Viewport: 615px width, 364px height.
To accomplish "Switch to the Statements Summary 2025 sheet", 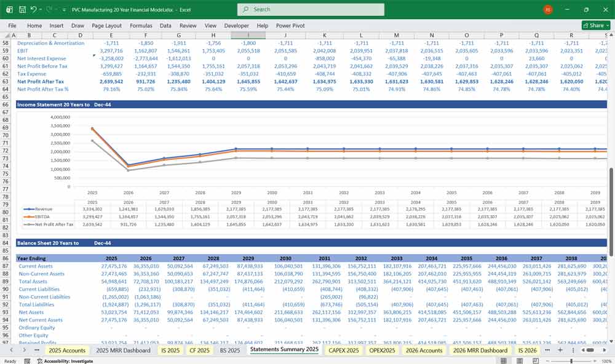I will pos(286,350).
